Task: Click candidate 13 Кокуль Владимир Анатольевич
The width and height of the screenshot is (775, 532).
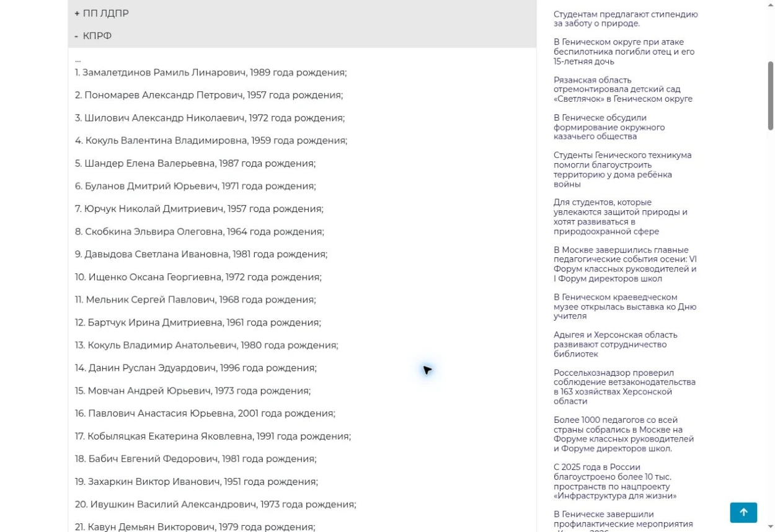Action: pos(206,345)
